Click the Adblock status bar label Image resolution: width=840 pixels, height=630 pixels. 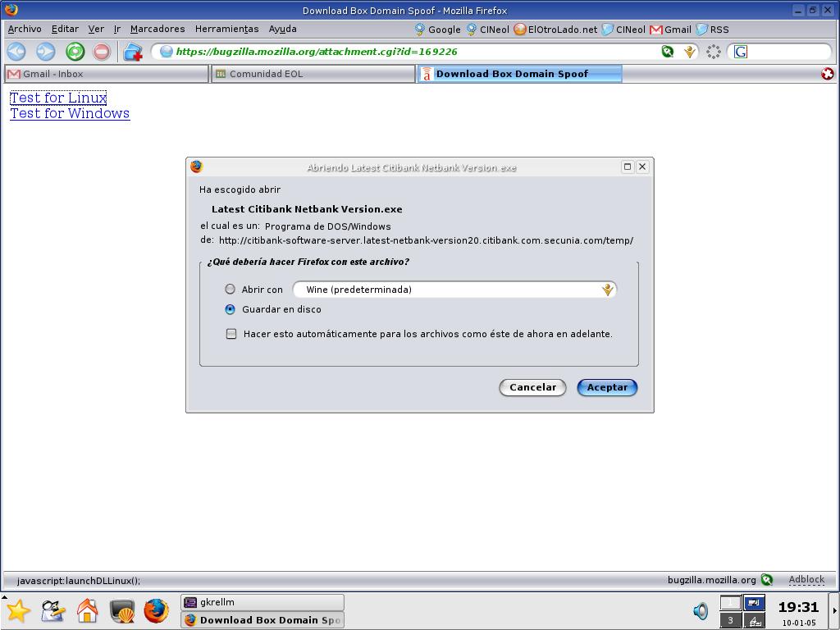806,579
